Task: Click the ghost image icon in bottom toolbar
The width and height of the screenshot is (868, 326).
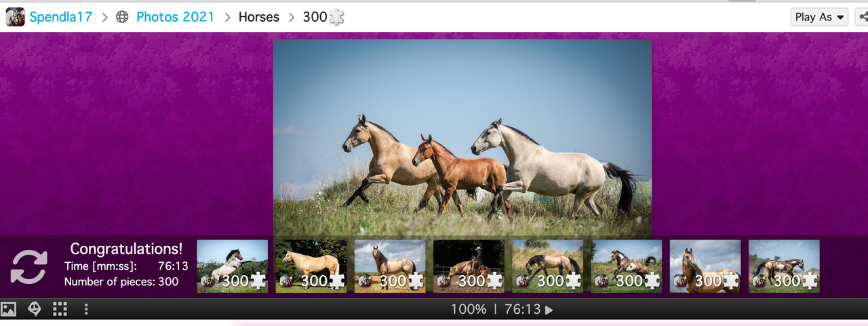Action: point(34,310)
